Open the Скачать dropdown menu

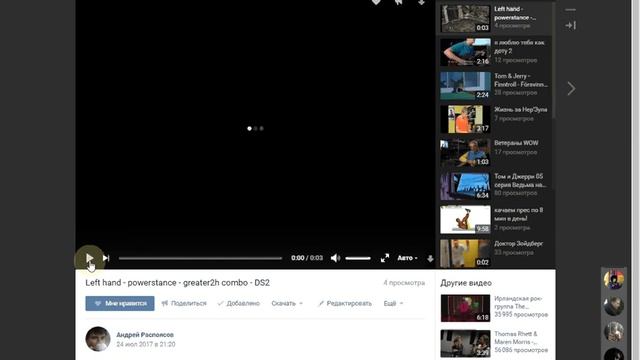pos(287,303)
